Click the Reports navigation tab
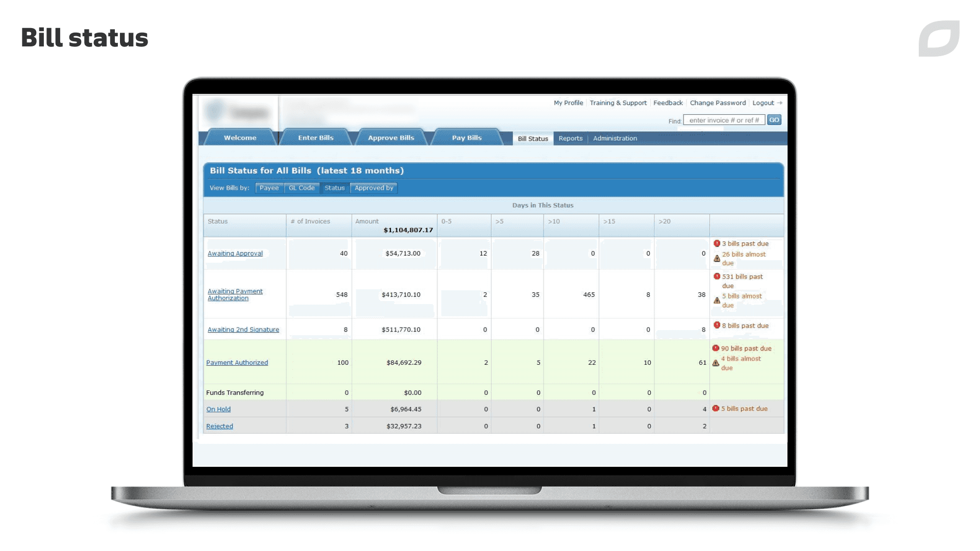This screenshot has width=980, height=551. (570, 138)
